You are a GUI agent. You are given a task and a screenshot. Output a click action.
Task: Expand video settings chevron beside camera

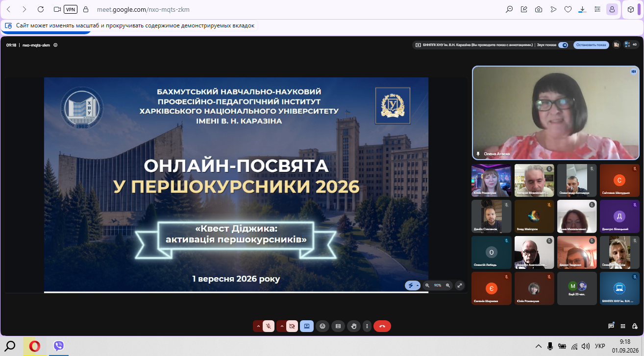282,326
